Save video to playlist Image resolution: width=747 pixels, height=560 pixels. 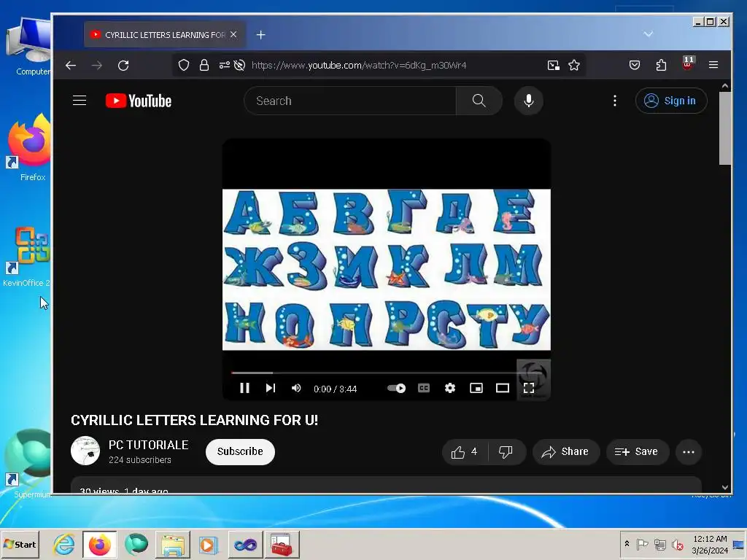(x=637, y=452)
